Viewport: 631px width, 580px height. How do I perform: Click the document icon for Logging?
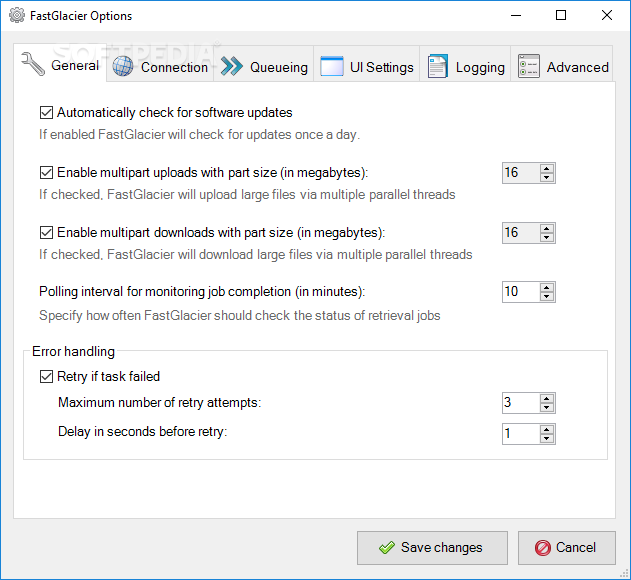[437, 66]
